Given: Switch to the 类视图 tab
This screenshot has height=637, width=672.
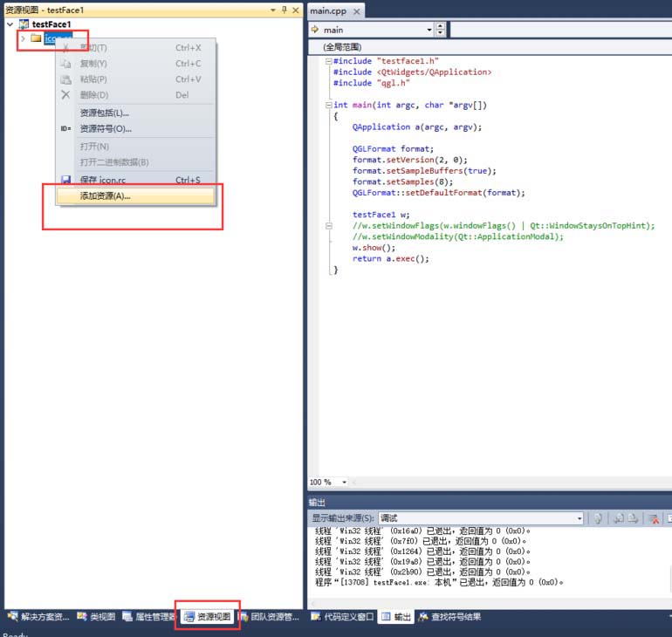Looking at the screenshot, I should pos(96,617).
